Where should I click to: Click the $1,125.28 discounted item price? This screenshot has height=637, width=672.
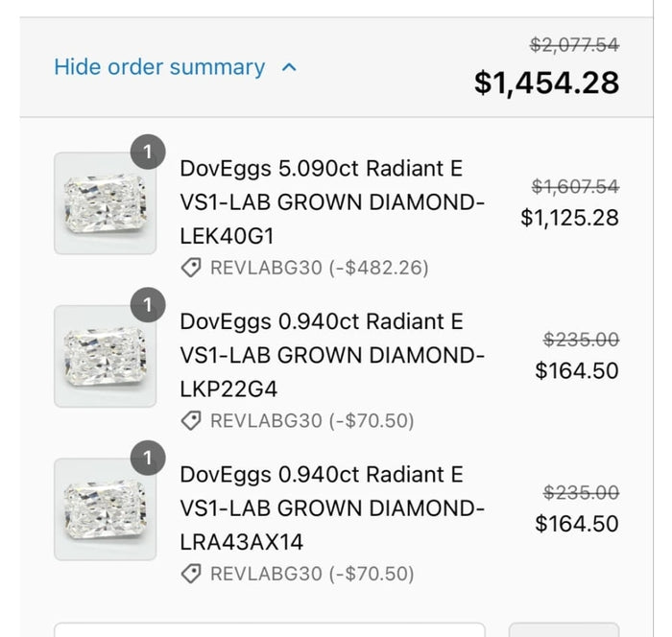(569, 218)
